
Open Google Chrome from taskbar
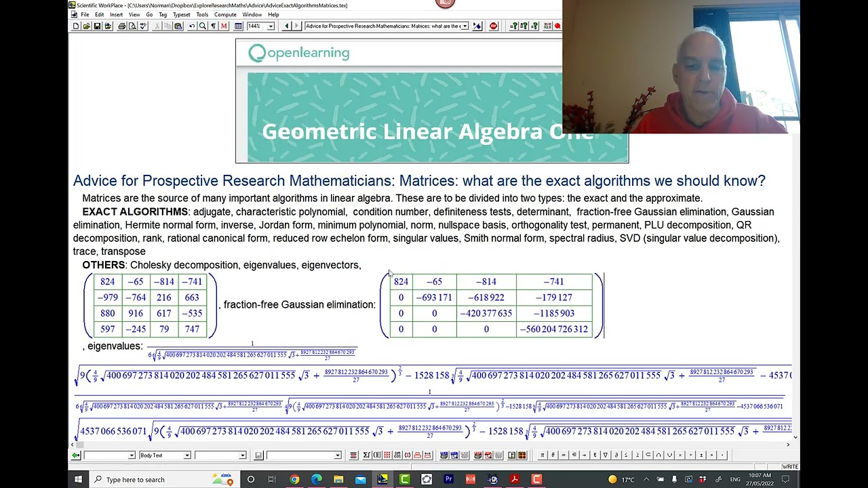[x=294, y=479]
